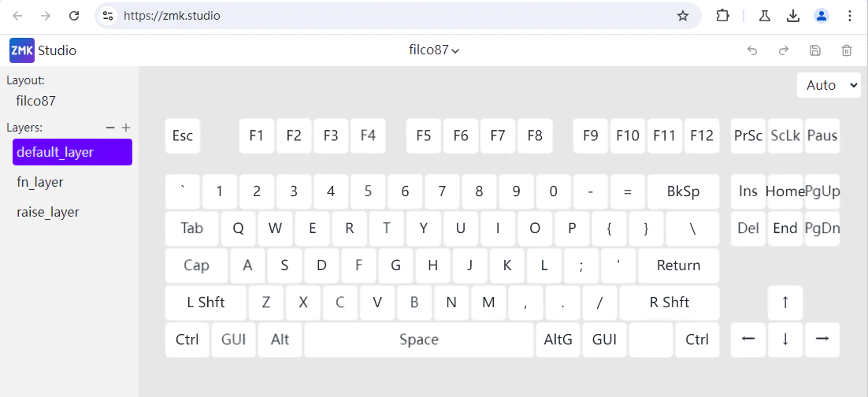Click the save changes icon
The image size is (868, 397).
point(815,50)
